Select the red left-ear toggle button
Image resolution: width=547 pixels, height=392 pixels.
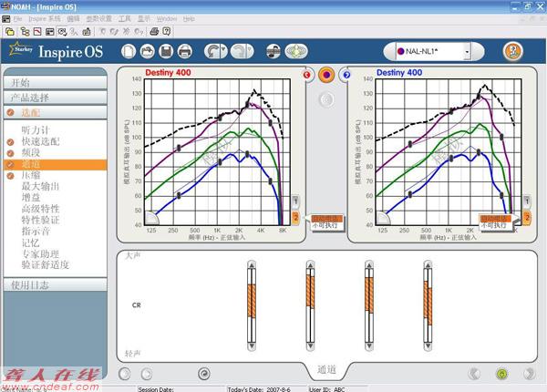pyautogui.click(x=307, y=75)
